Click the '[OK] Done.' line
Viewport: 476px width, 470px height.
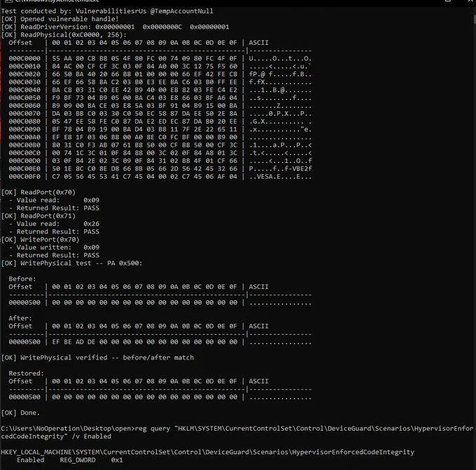click(x=20, y=413)
